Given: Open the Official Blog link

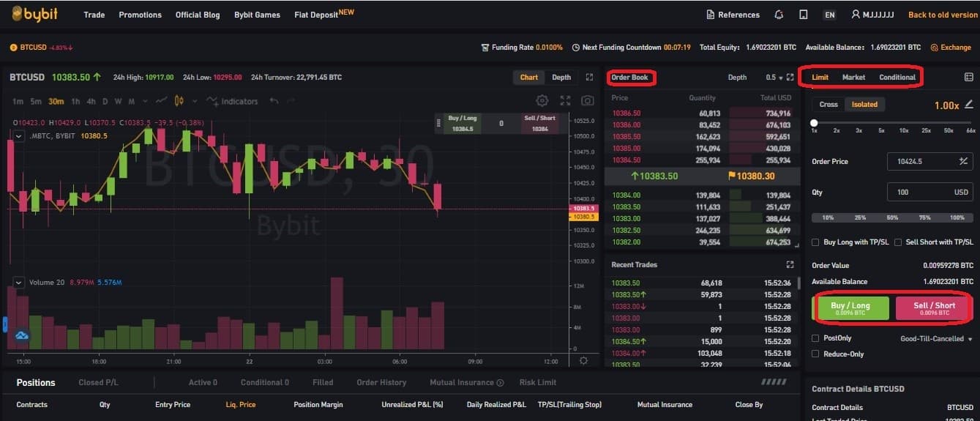Looking at the screenshot, I should [x=198, y=15].
